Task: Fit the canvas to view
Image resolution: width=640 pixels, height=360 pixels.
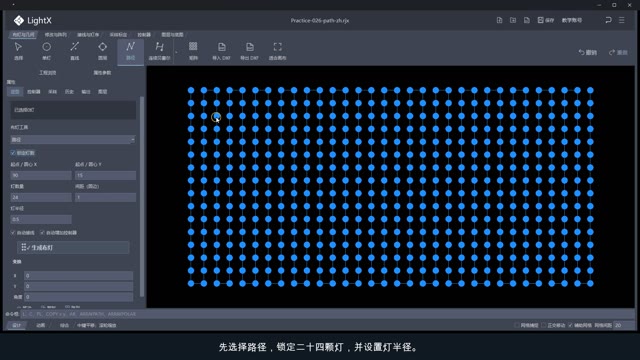Action: pyautogui.click(x=278, y=51)
